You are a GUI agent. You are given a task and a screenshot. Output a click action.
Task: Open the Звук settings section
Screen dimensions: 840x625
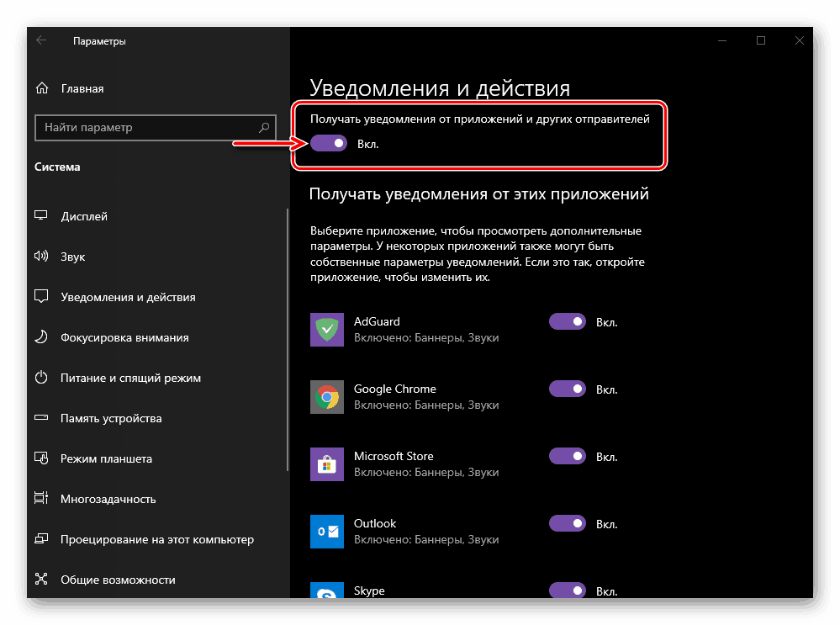(73, 257)
